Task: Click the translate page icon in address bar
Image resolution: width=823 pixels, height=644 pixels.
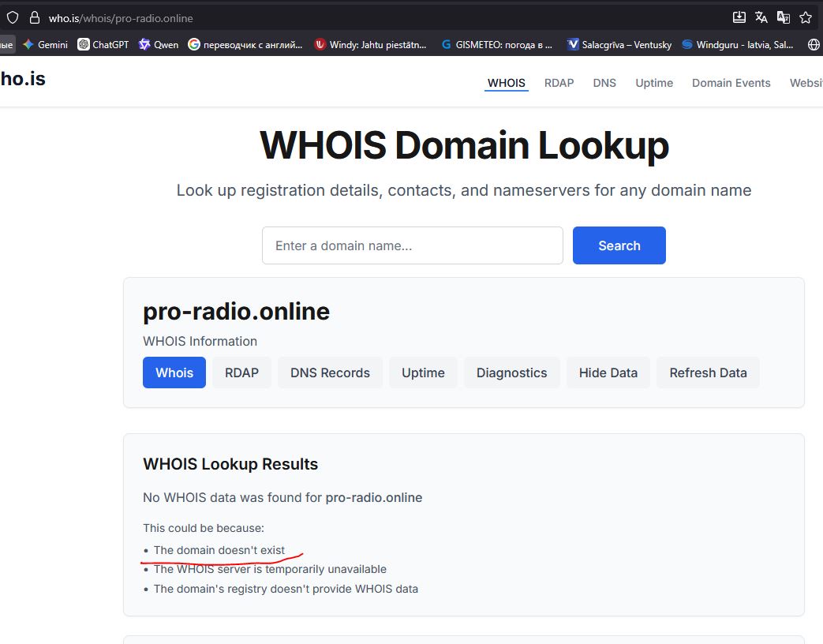Action: pos(761,17)
